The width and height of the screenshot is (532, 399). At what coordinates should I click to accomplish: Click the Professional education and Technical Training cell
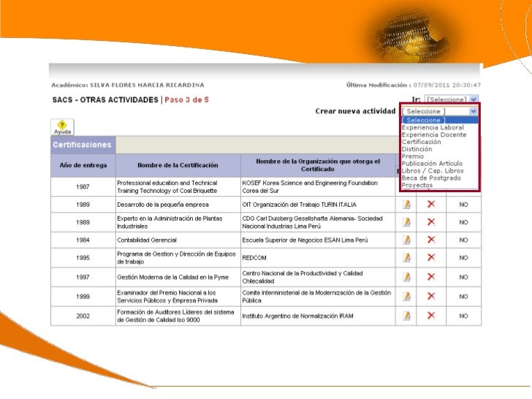click(x=178, y=186)
